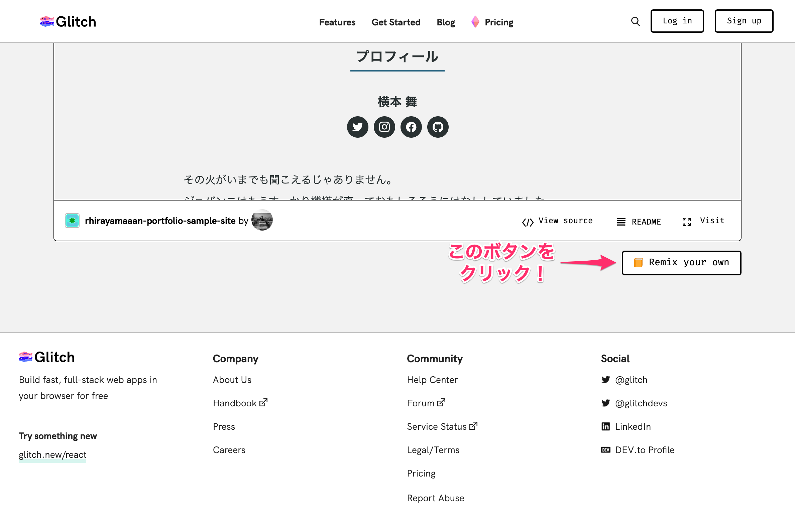Click external-link icon next to Handbook

(263, 402)
